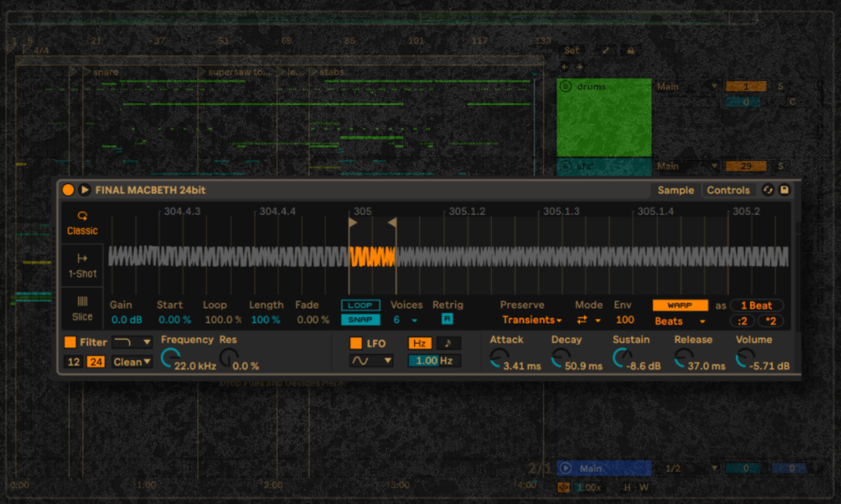Switch to the Controls tab
The height and width of the screenshot is (504, 841).
pyautogui.click(x=728, y=190)
